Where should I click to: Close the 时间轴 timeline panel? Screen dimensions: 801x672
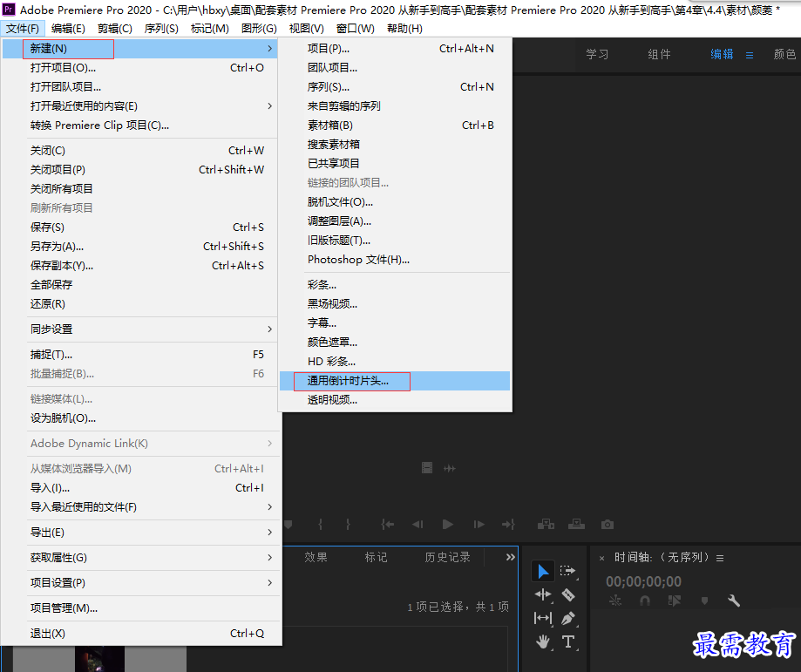[x=601, y=559]
